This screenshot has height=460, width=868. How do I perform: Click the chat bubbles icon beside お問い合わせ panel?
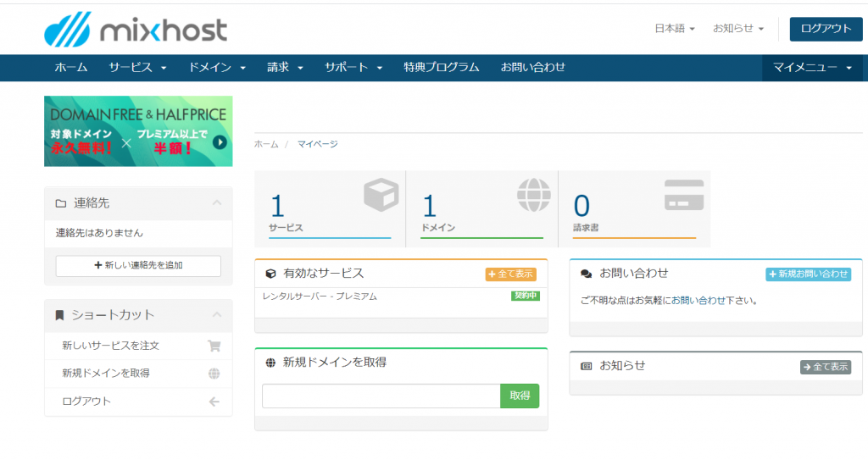[x=587, y=274]
